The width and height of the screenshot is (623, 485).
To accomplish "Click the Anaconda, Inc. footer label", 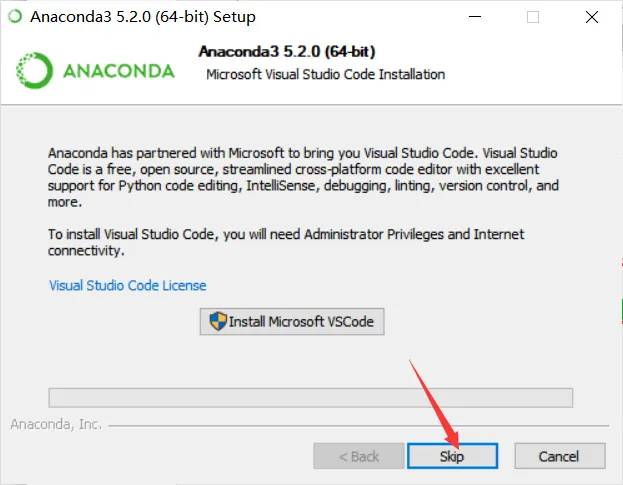I will [56, 424].
